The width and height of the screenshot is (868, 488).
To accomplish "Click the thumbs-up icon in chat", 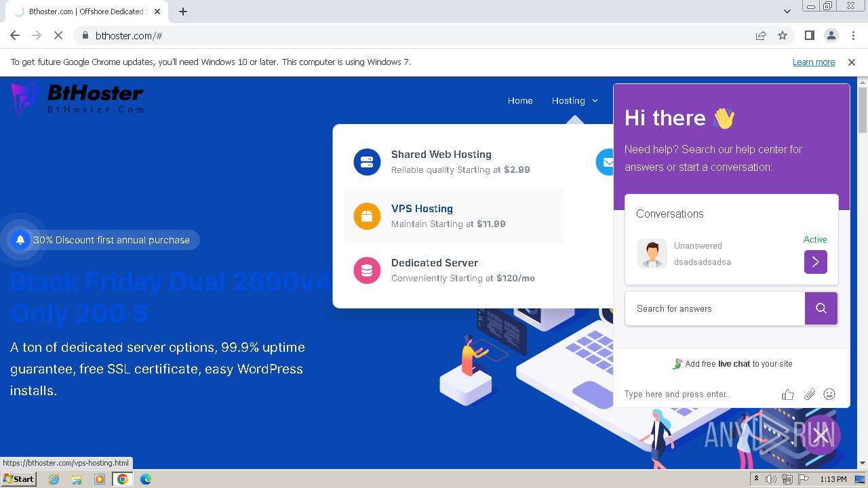I will pyautogui.click(x=787, y=394).
